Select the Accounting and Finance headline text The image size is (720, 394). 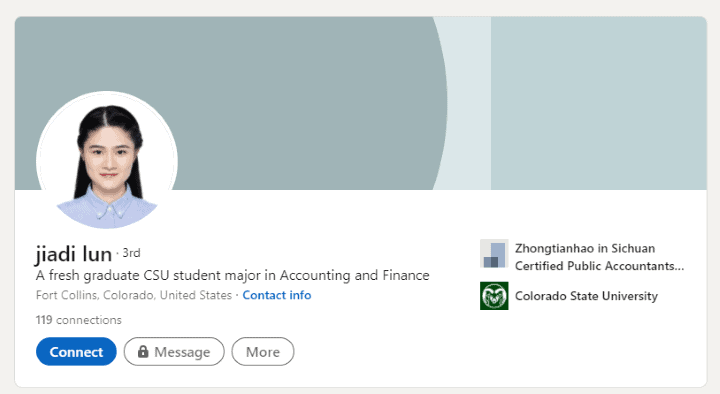coord(354,276)
